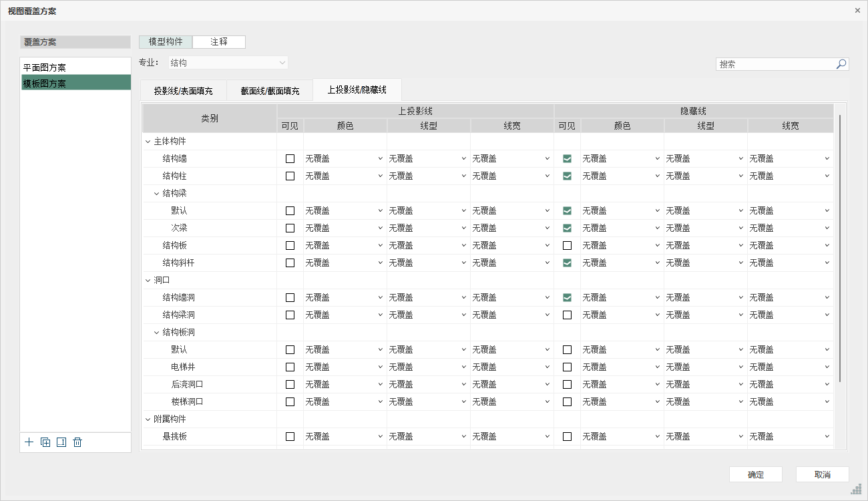Screen dimensions: 868x501
Task: Uncheck 隐藏线 visibility for 结构柱
Action: pos(567,176)
